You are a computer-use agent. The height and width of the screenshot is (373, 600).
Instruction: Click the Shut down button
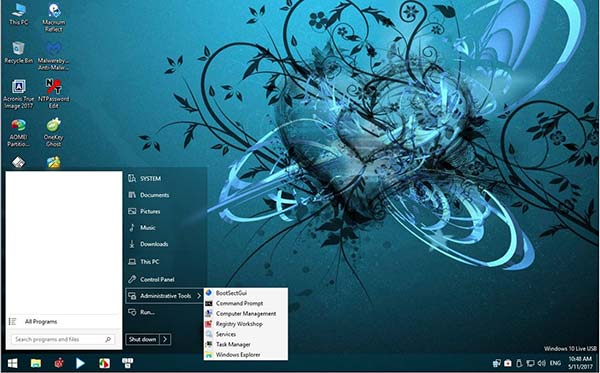click(142, 339)
